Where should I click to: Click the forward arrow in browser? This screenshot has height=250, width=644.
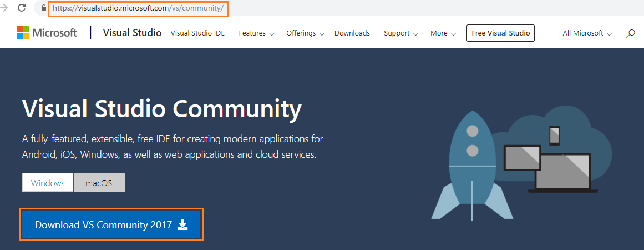pos(4,7)
